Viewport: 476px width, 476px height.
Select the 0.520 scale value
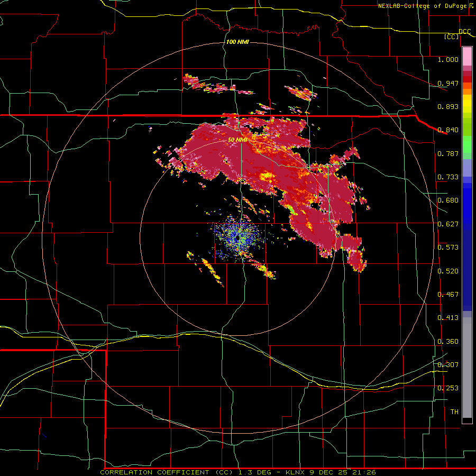click(x=448, y=271)
